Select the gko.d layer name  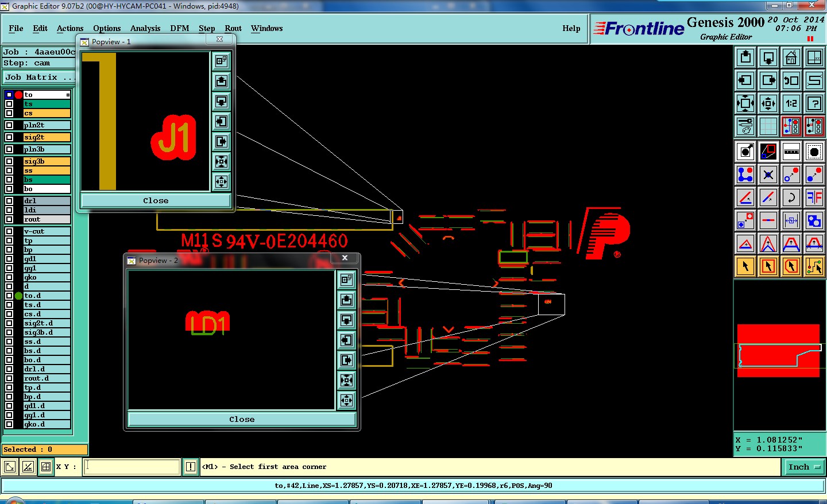coord(47,424)
